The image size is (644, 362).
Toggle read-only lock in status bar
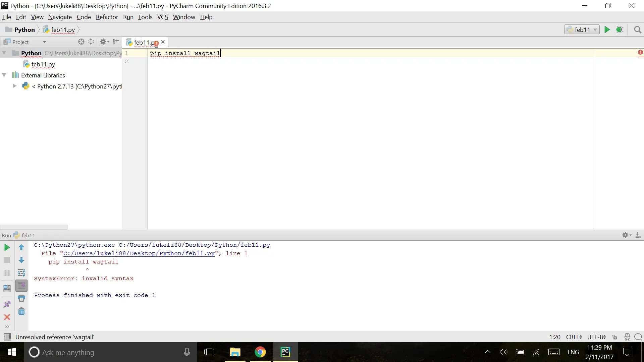tap(614, 337)
